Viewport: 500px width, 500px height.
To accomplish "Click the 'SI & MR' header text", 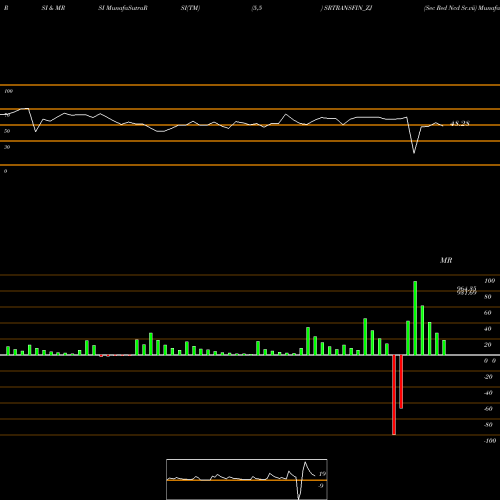I will 53,8.
